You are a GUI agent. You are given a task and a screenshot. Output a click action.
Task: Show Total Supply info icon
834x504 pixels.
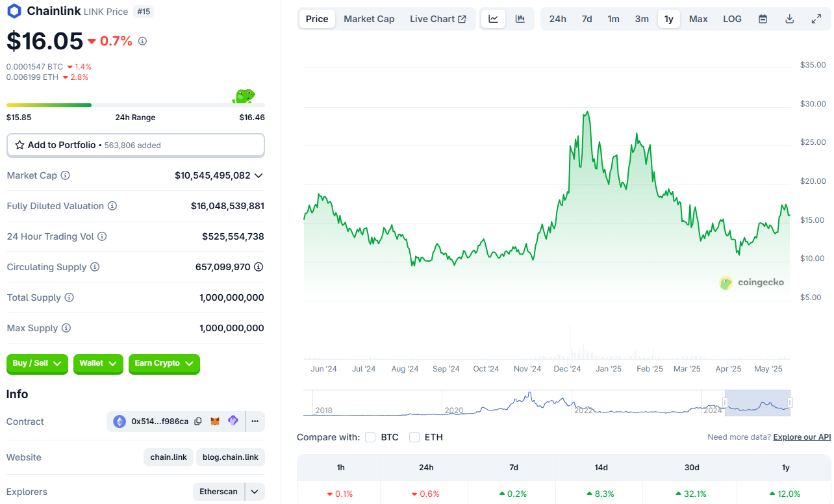(x=69, y=297)
